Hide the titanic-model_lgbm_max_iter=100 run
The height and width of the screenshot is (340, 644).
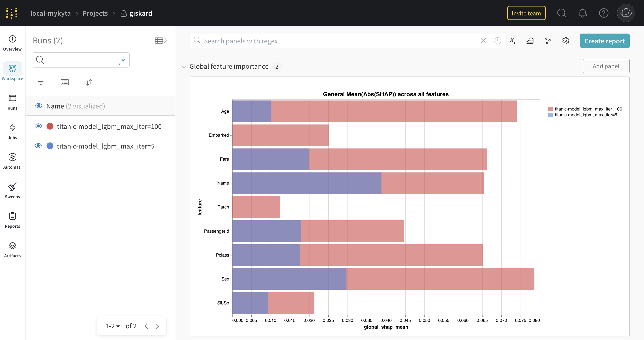[38, 126]
